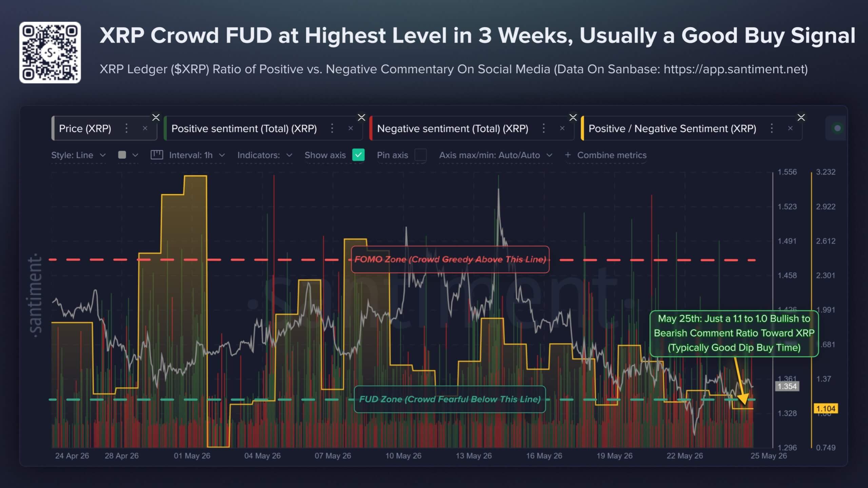Viewport: 868px width, 488px height.
Task: Click the 2.612 ratio axis value
Action: [826, 241]
